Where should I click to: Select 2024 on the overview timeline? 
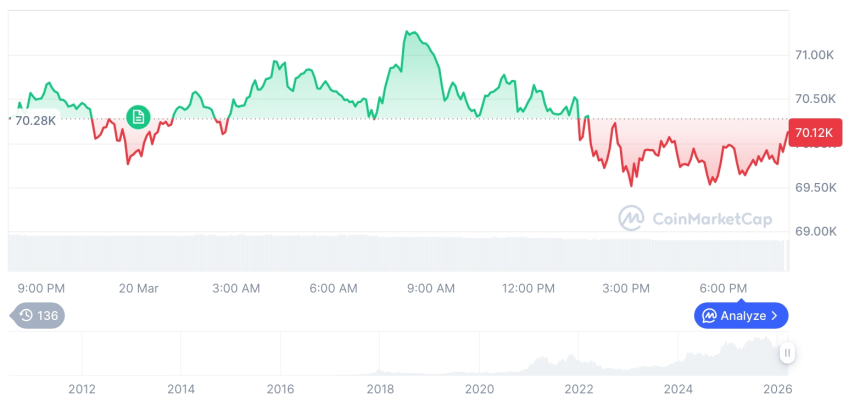click(678, 389)
